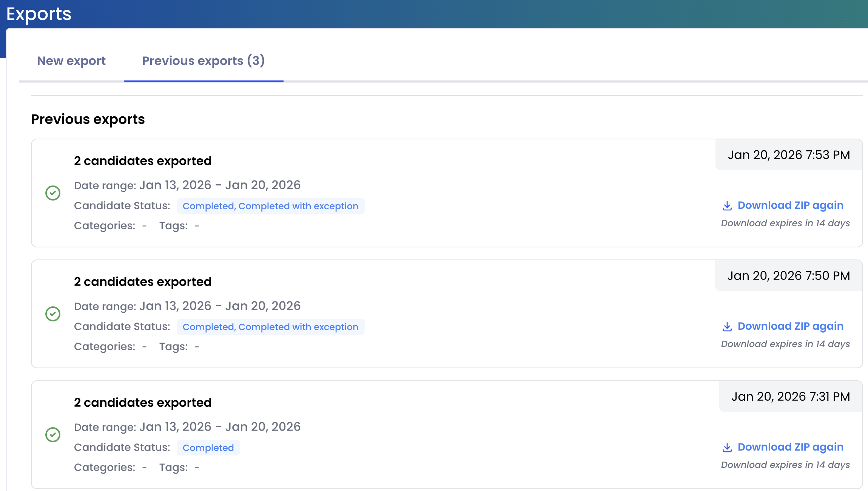Click the Exports page title
The height and width of the screenshot is (491, 868).
39,14
